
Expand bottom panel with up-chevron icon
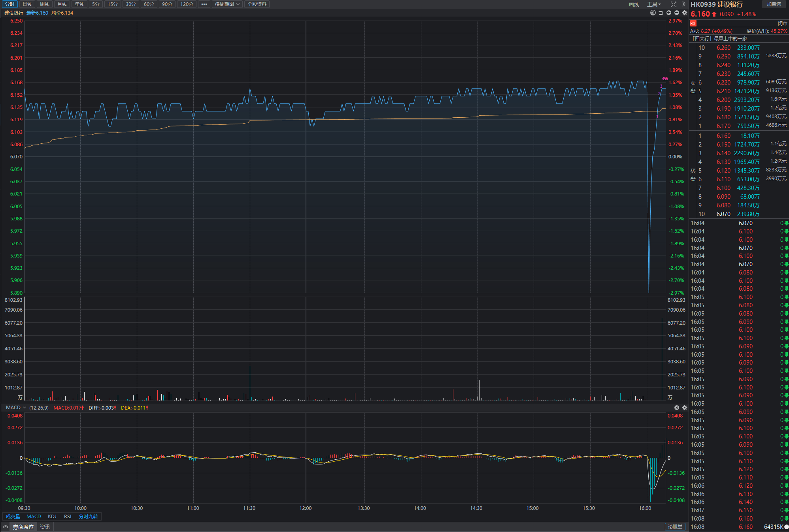6,527
